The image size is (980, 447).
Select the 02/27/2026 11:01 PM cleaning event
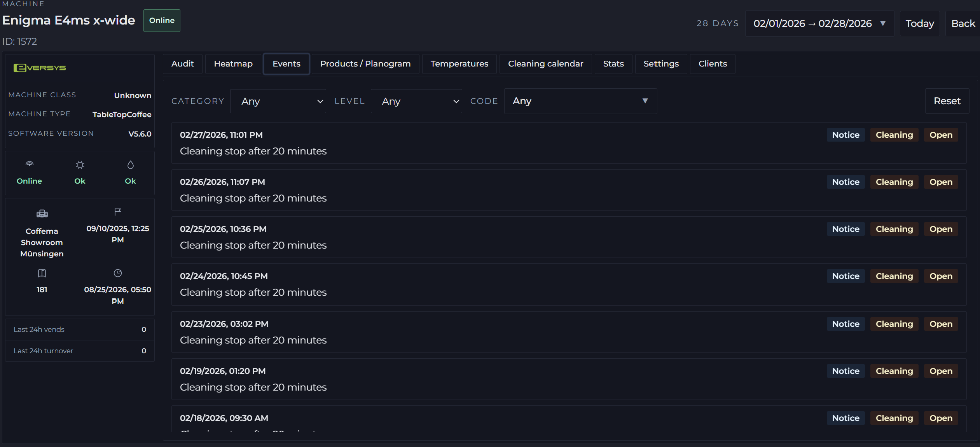569,143
